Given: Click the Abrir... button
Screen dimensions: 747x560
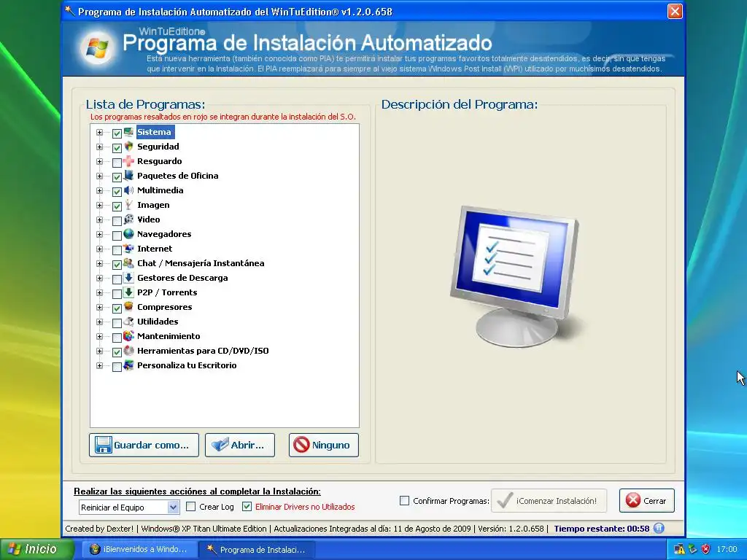Looking at the screenshot, I should [239, 445].
